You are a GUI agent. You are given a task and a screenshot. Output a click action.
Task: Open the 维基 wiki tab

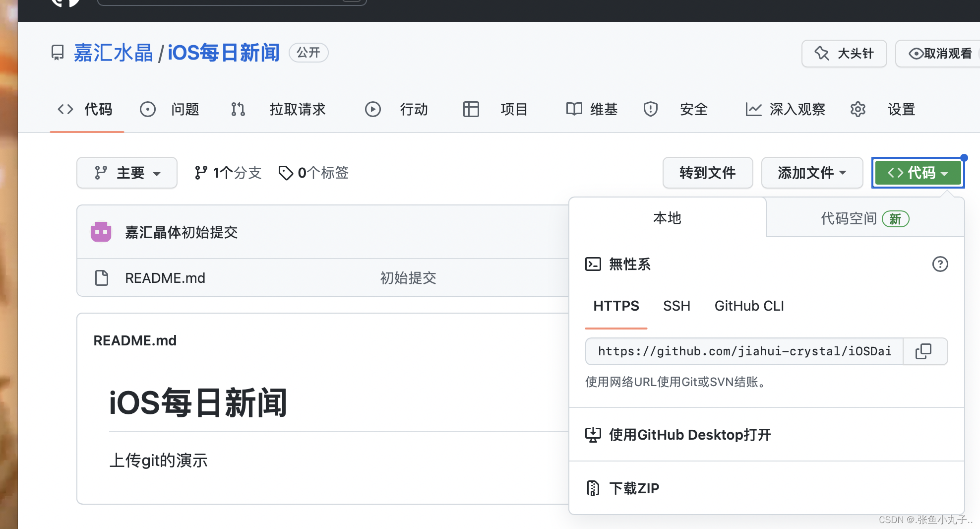[x=592, y=109]
